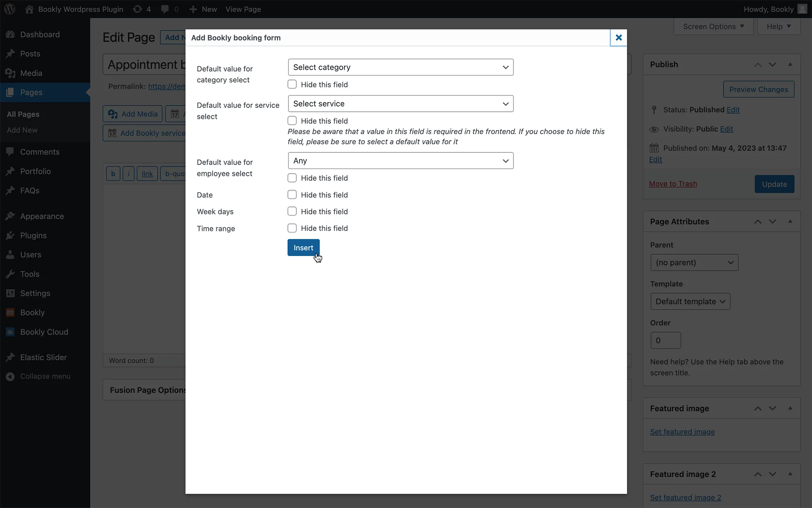Click the Users person icon
Viewport: 812px width, 508px height.
(x=11, y=255)
